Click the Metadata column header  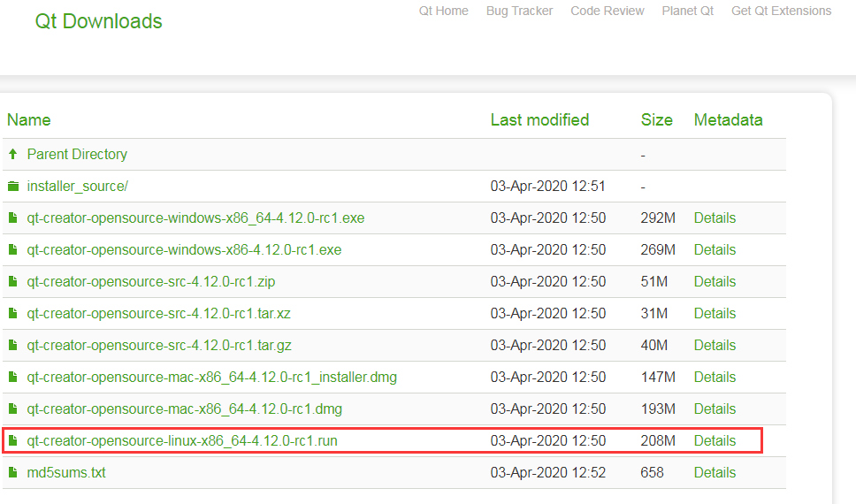[x=729, y=119]
